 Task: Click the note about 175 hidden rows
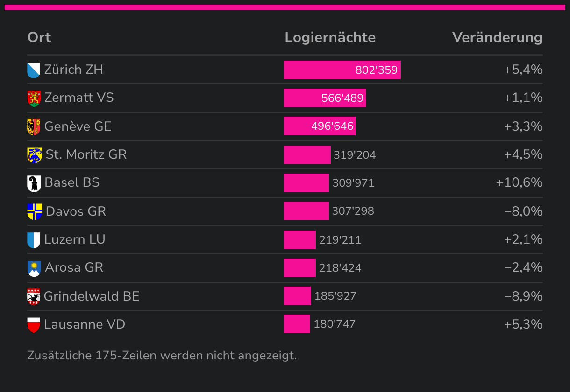[x=162, y=356]
